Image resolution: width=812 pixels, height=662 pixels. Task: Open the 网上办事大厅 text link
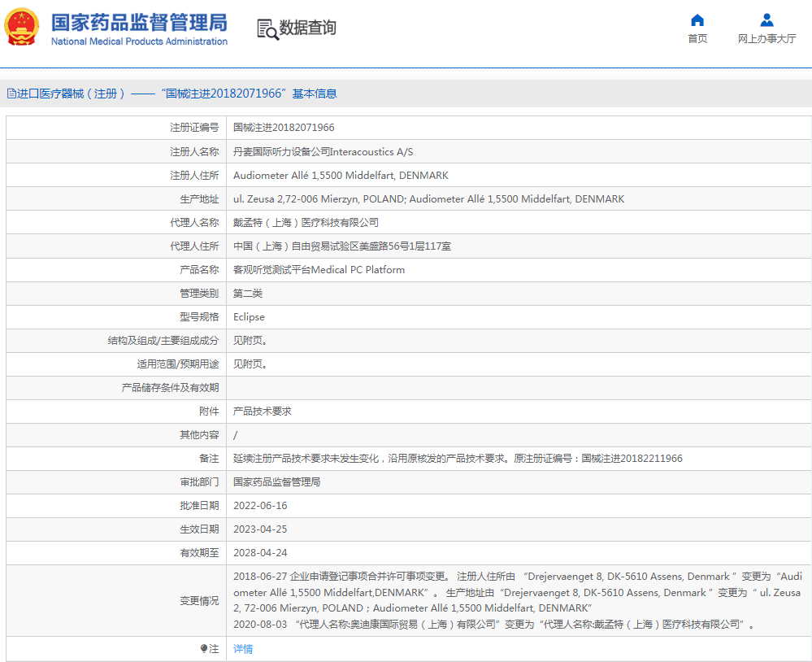tap(766, 39)
